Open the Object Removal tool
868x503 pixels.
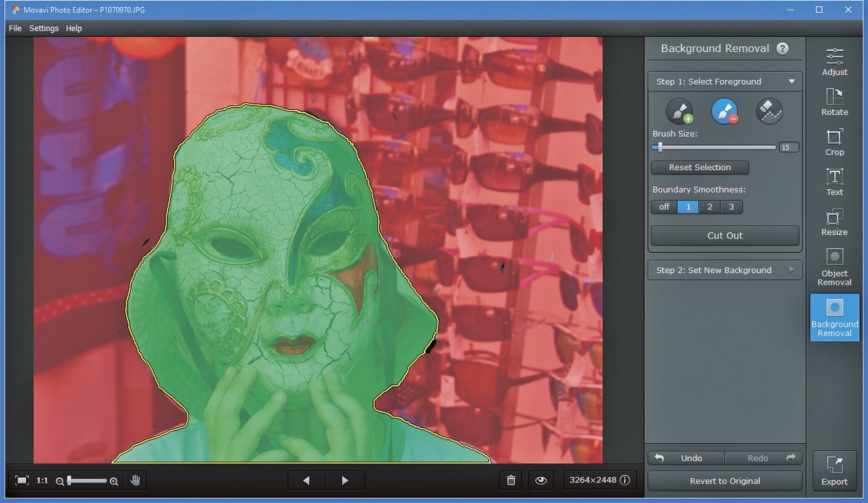point(835,267)
